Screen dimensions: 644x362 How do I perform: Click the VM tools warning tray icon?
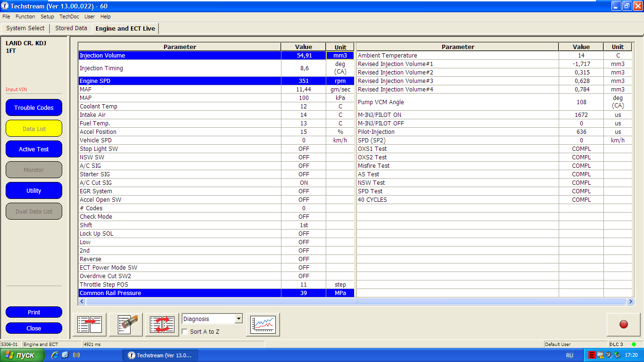(600, 355)
